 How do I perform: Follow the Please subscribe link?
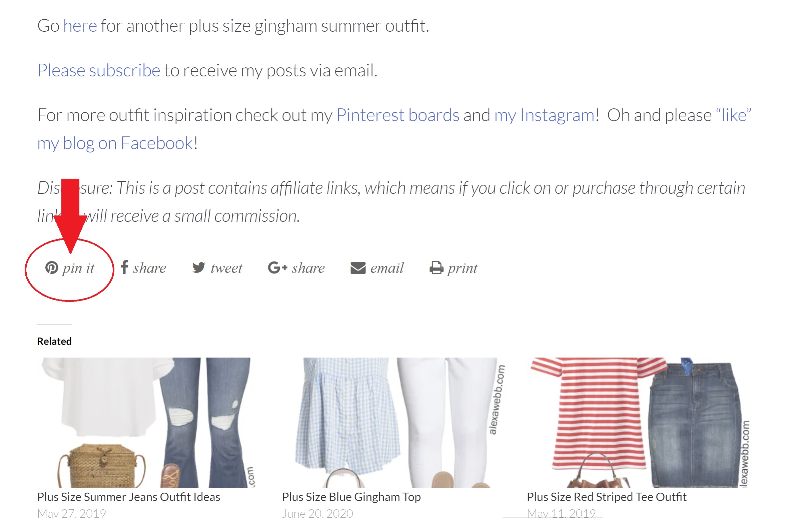tap(99, 70)
